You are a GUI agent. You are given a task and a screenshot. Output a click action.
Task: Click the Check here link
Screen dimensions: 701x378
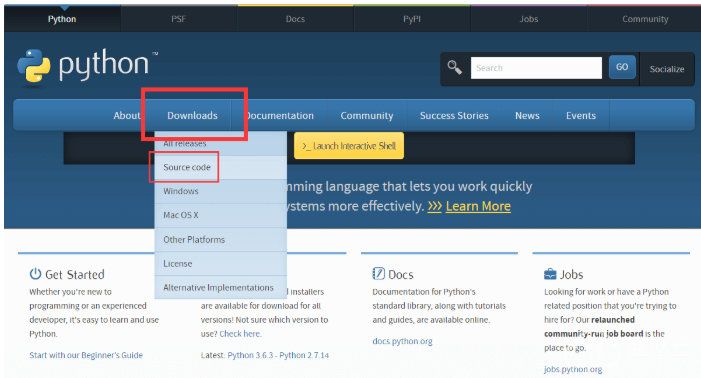[240, 333]
